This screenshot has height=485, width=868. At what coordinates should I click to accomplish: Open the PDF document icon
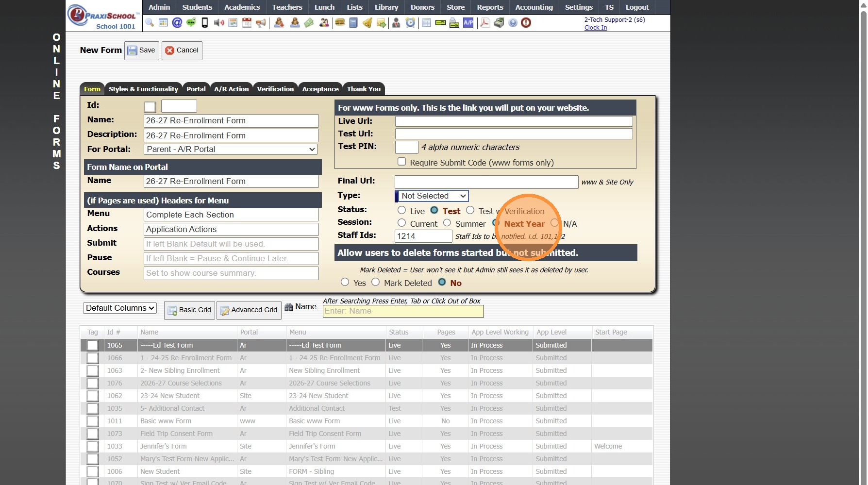(x=485, y=23)
